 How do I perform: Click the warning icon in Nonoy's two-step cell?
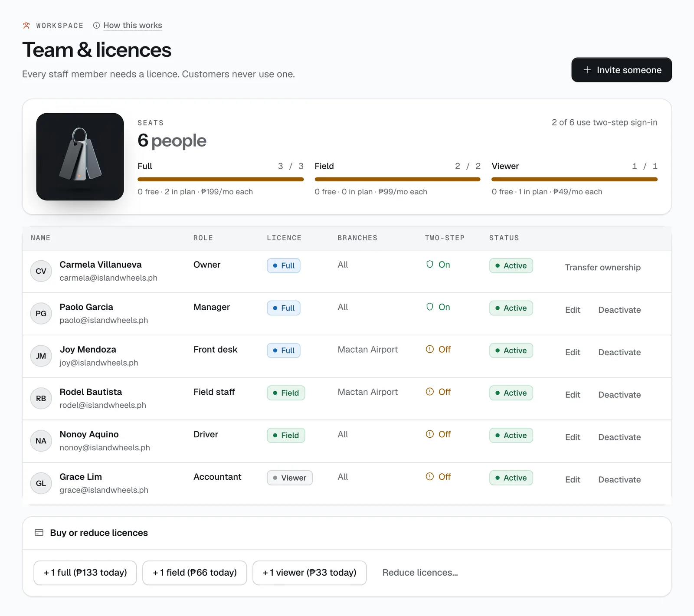point(430,434)
